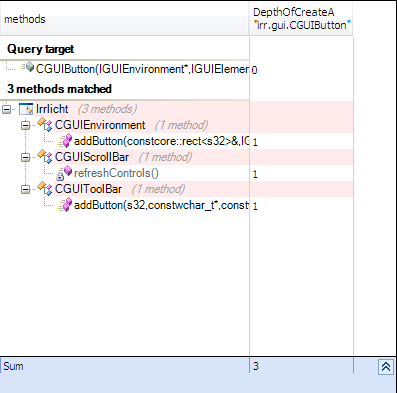
Task: Click the double-chevron icon in the Sum bar
Action: (x=386, y=367)
